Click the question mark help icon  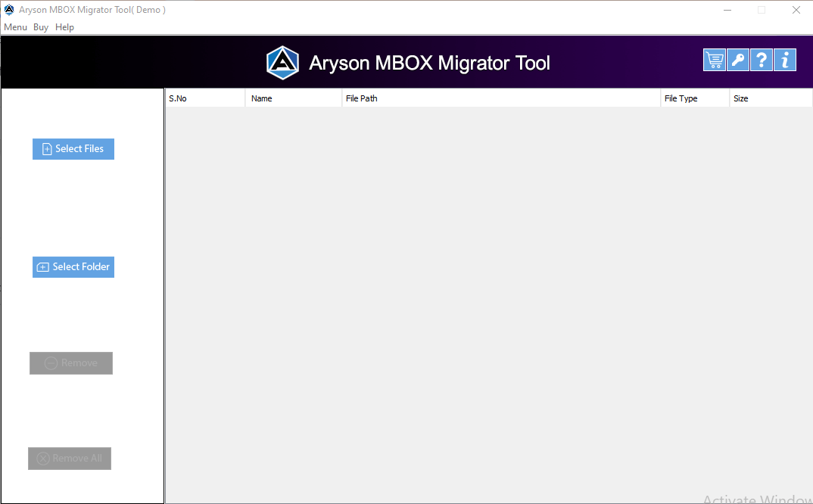pyautogui.click(x=762, y=60)
